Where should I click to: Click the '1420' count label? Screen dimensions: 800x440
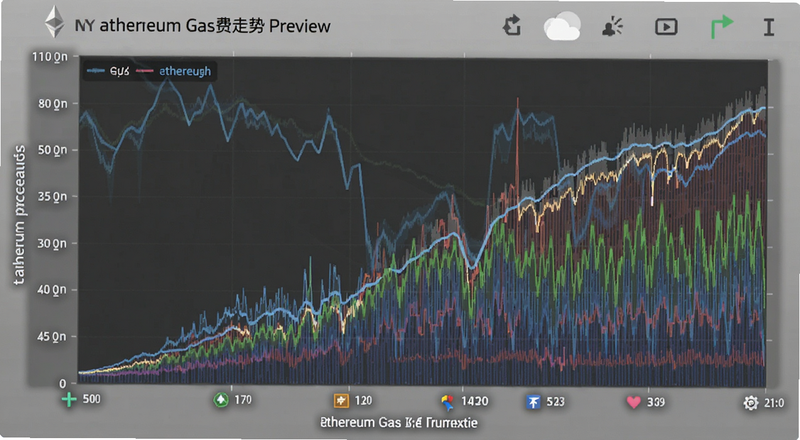pyautogui.click(x=474, y=401)
